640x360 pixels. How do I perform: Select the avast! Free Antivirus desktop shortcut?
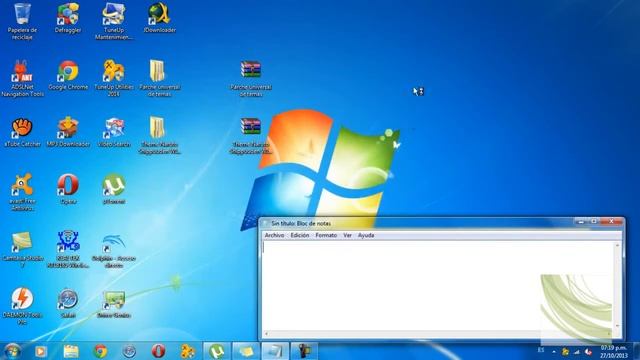[x=22, y=193]
